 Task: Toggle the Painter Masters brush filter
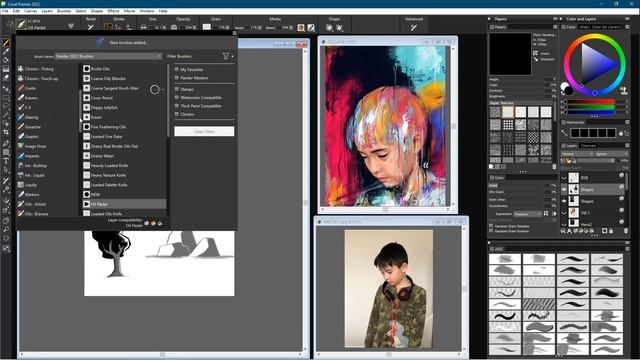(177, 78)
